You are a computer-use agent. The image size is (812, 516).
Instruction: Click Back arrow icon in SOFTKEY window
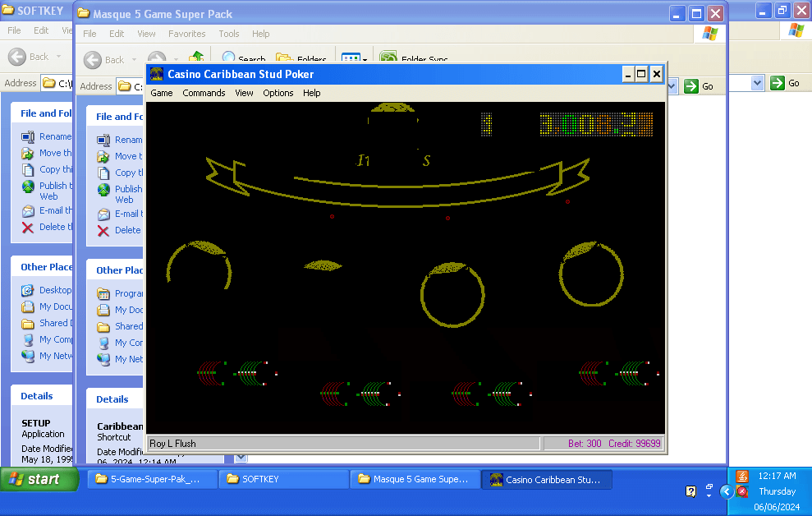pyautogui.click(x=17, y=57)
